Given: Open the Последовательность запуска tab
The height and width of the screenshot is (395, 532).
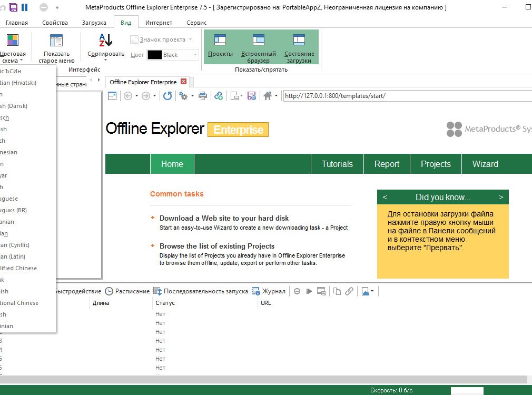Looking at the screenshot, I should (201, 291).
